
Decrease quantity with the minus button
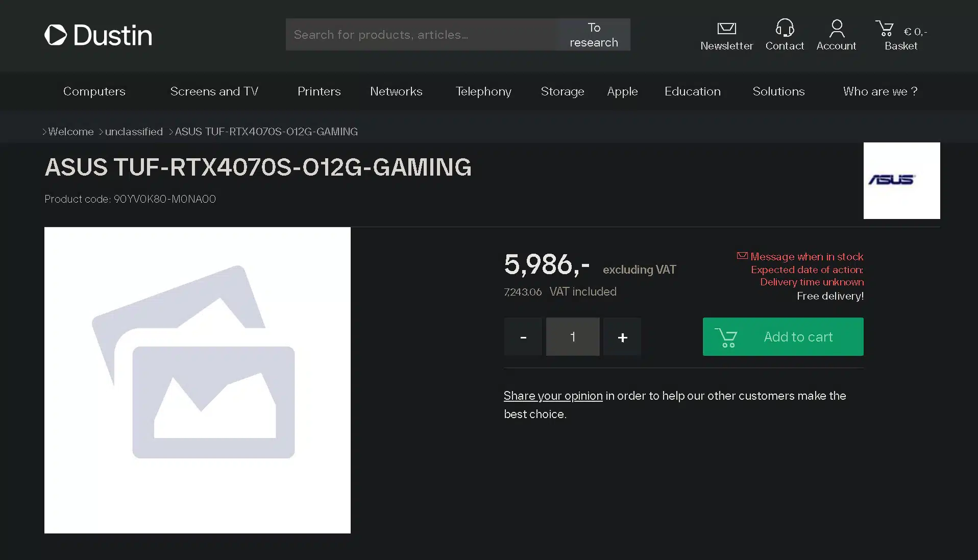tap(523, 337)
